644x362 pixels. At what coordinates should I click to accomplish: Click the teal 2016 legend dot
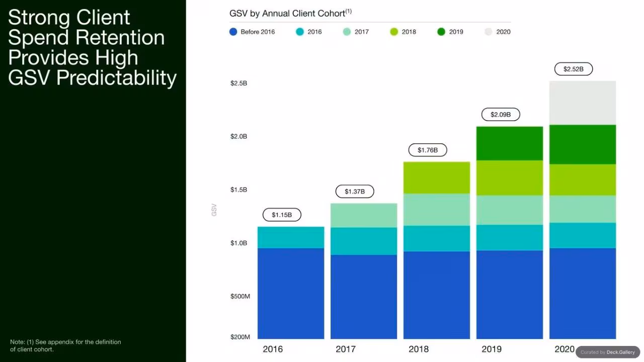(x=300, y=32)
